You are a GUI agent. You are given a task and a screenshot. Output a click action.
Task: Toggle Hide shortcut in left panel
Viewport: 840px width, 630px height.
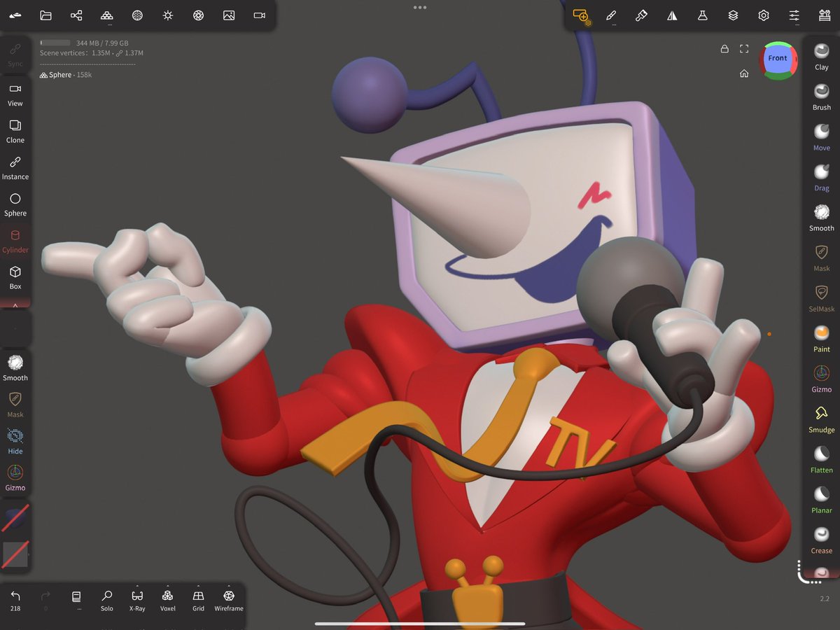[x=15, y=441]
